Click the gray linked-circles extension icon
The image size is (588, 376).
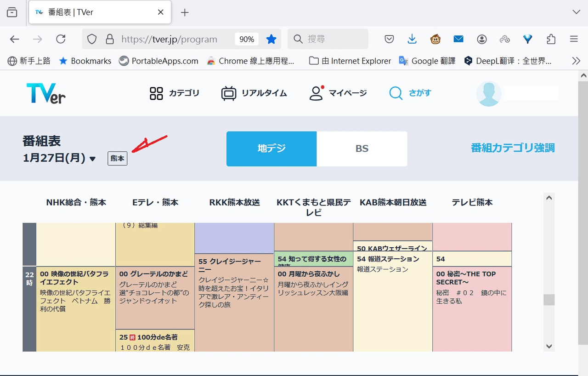click(505, 39)
